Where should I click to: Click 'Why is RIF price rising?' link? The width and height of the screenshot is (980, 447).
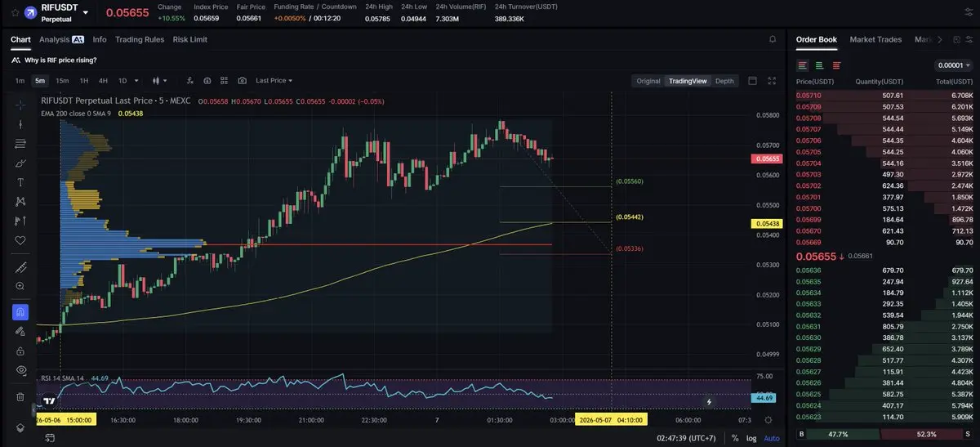pos(60,60)
